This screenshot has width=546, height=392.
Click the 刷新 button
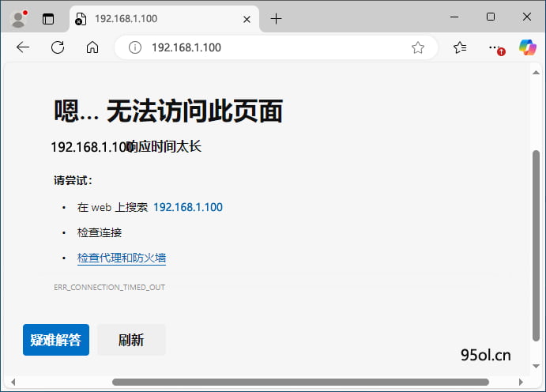tap(131, 340)
